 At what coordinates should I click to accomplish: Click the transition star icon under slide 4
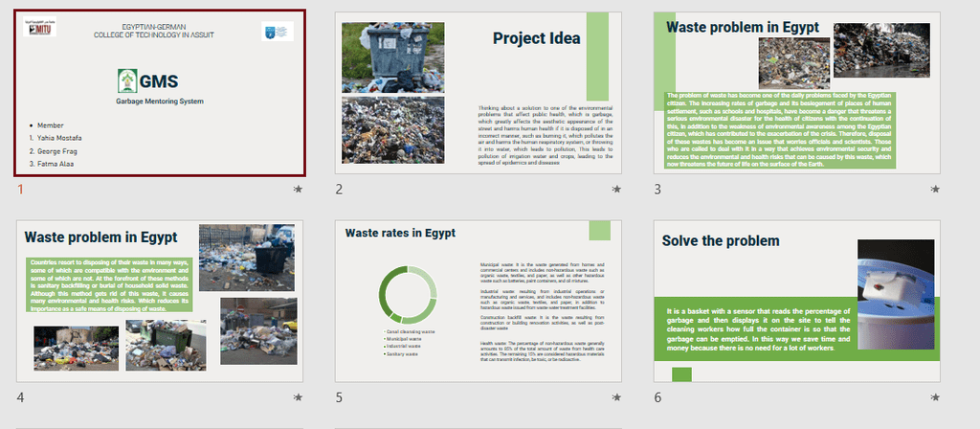(x=299, y=397)
